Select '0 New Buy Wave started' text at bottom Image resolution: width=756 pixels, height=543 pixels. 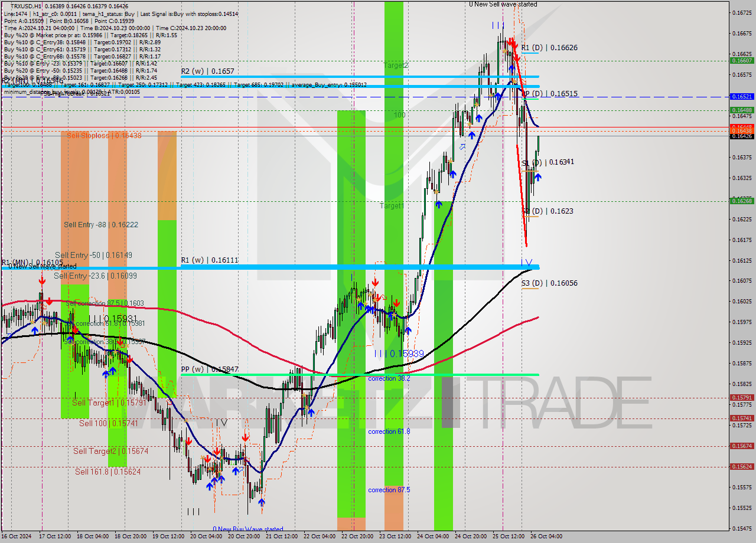(x=248, y=529)
